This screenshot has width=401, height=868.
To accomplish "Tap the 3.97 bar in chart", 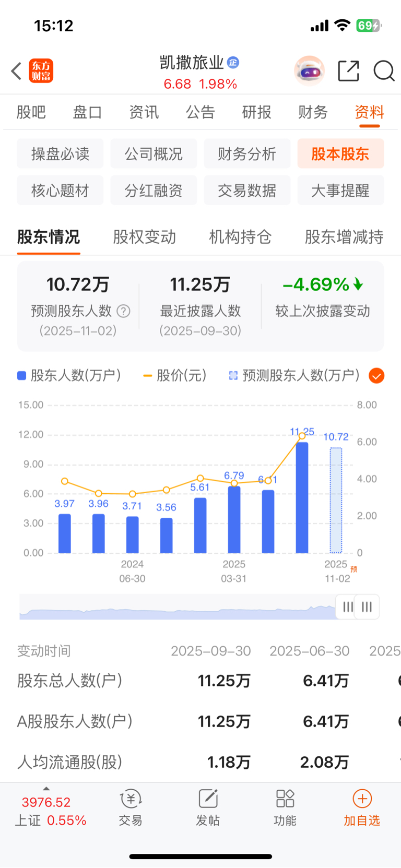I will 64,533.
